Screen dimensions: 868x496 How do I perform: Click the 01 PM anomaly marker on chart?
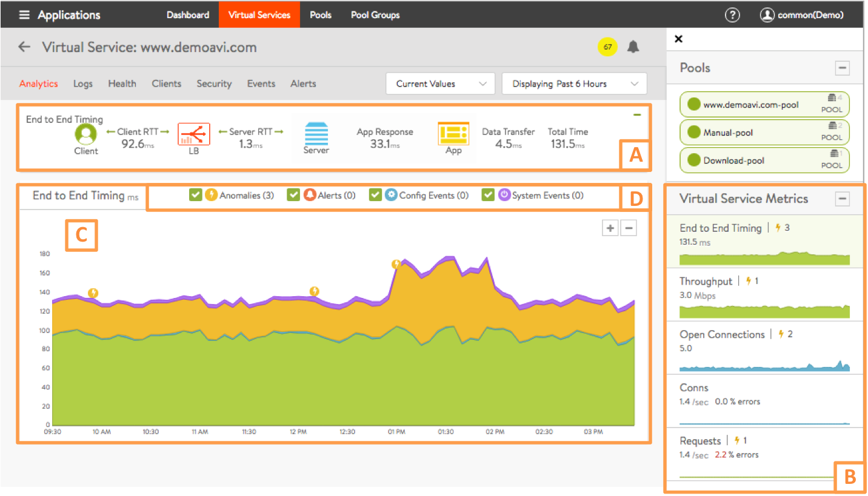(x=396, y=264)
